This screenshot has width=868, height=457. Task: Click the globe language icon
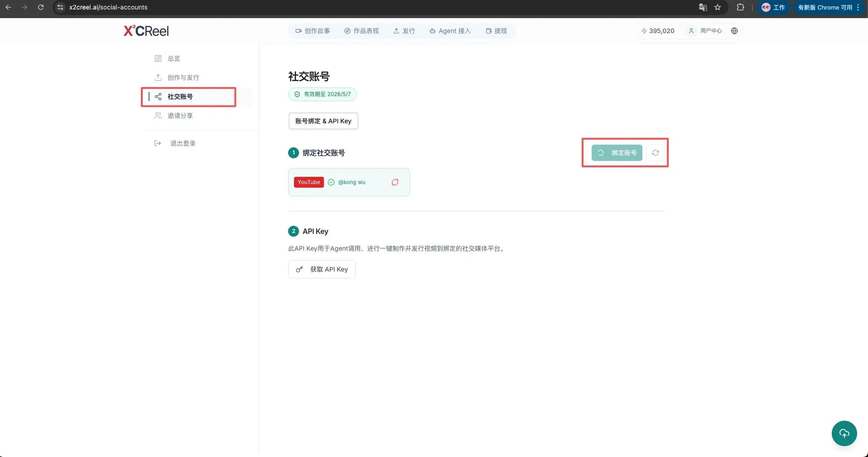pos(734,31)
